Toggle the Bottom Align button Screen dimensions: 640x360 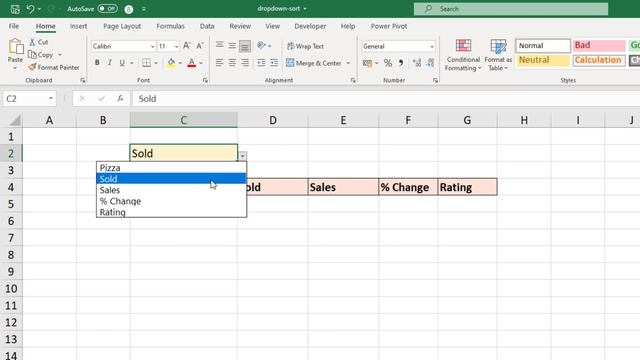(x=245, y=46)
